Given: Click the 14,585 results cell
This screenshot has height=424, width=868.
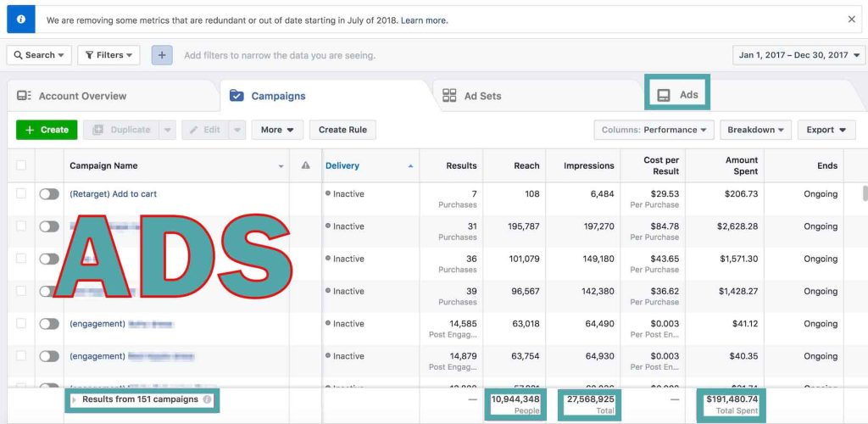Looking at the screenshot, I should coord(464,323).
